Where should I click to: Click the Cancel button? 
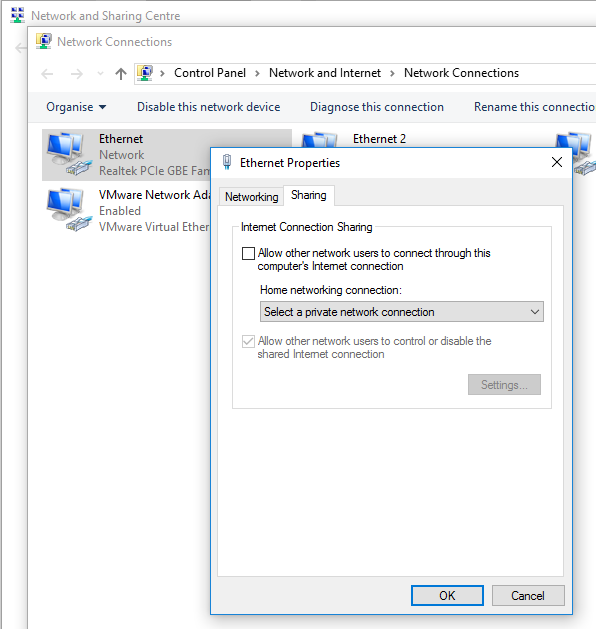pyautogui.click(x=528, y=596)
